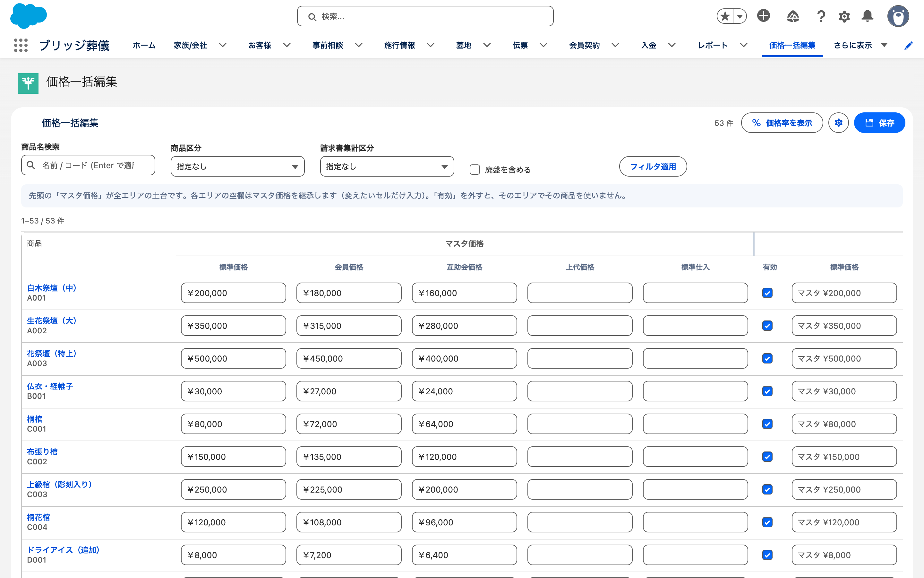Screen dimensions: 924x578
Task: Open the 事前相談 tab
Action: [328, 45]
